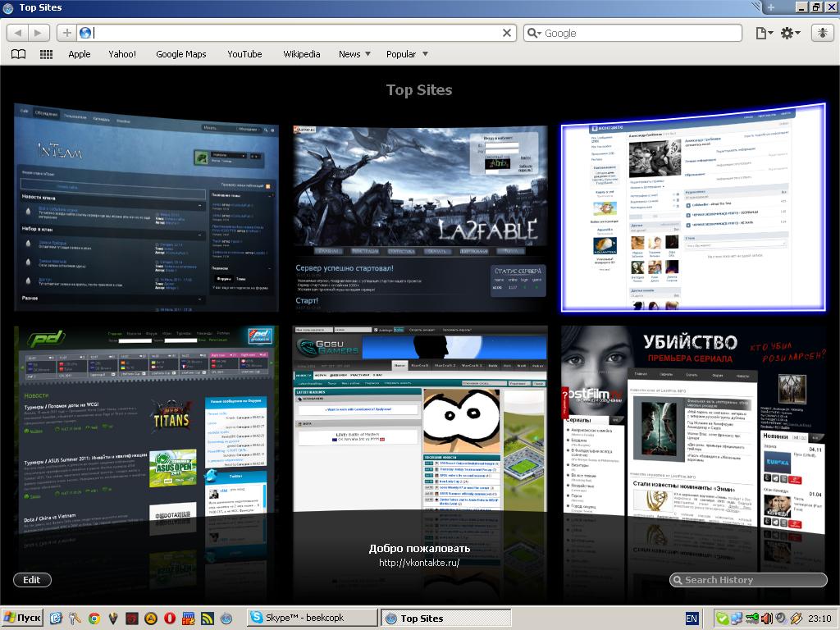This screenshot has height=630, width=840.
Task: Click the network computers tray icon
Action: tap(737, 619)
